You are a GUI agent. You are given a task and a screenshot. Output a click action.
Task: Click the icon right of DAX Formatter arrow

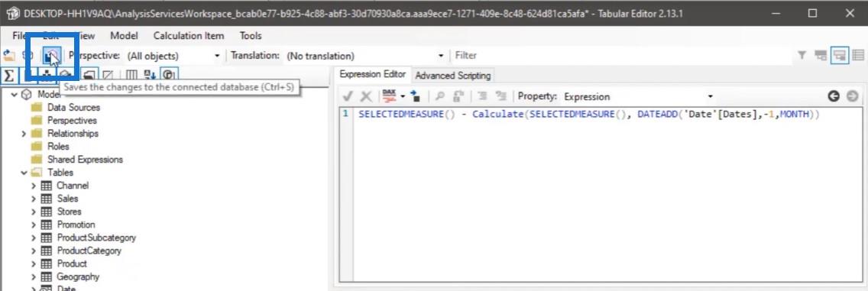415,96
